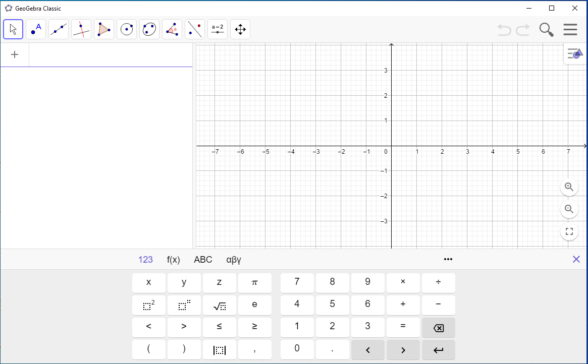
Task: Select the Angle tool
Action: (172, 29)
